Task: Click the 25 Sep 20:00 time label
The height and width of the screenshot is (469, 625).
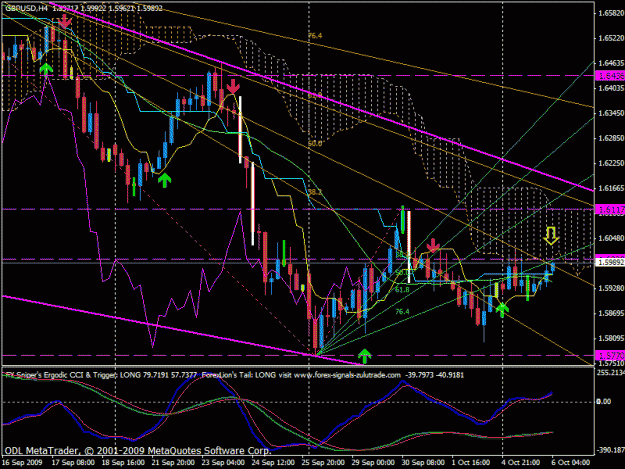Action: coord(322,463)
